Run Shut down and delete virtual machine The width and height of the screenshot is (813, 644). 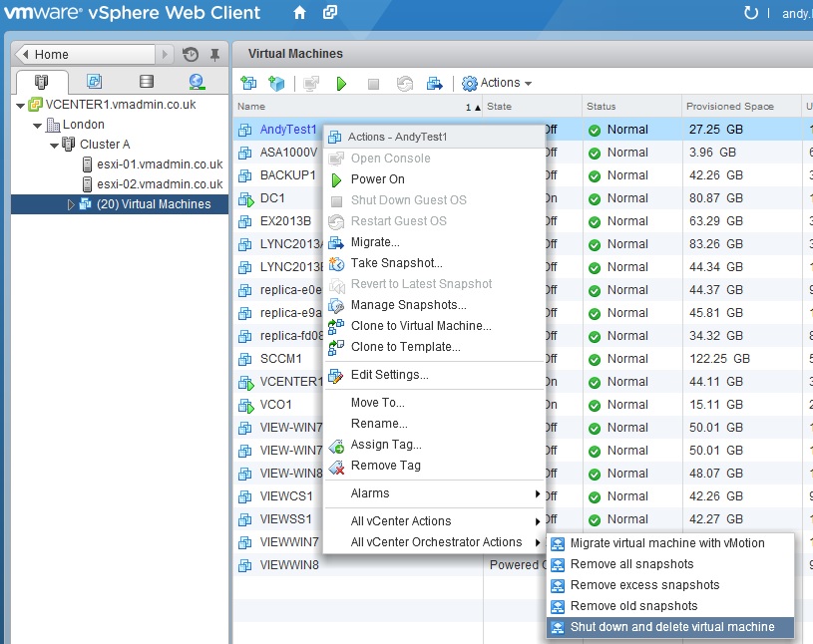[670, 627]
